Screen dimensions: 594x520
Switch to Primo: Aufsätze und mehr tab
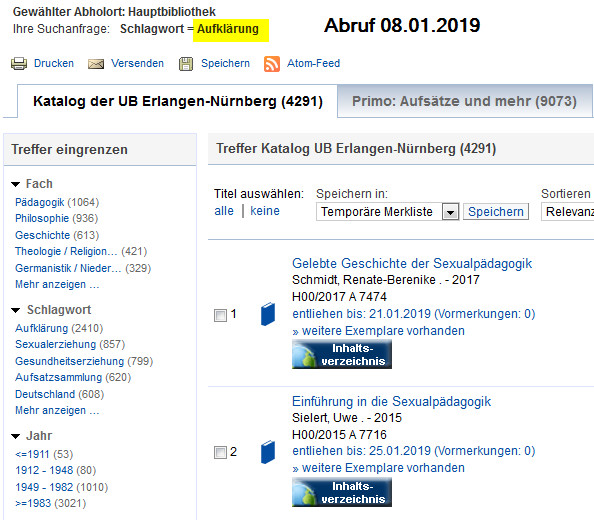(464, 101)
